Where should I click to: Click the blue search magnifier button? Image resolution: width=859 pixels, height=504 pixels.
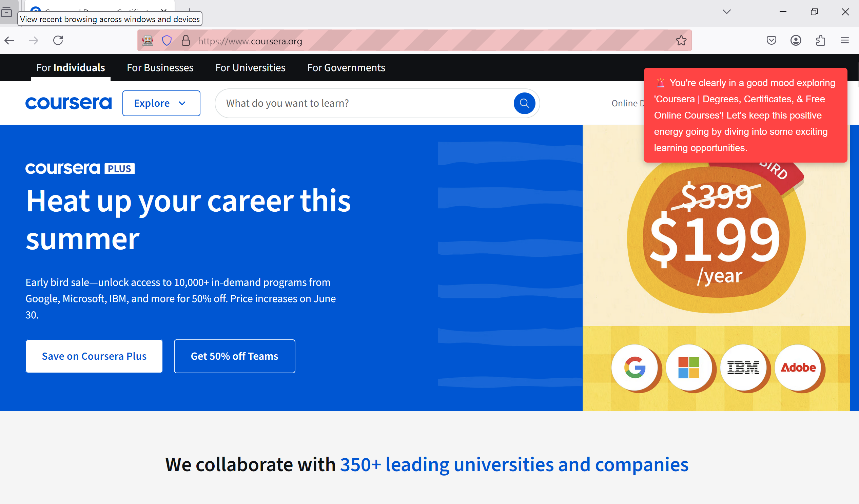[x=524, y=103]
